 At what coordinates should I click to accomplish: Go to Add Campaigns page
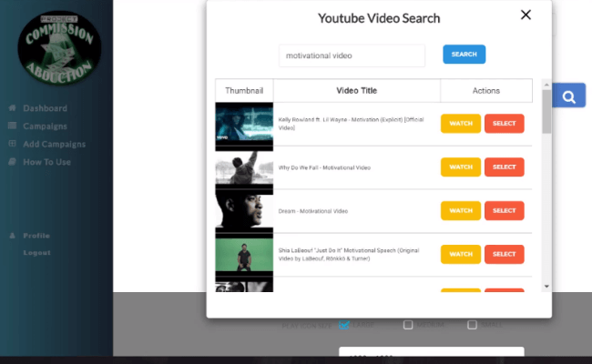pos(55,144)
